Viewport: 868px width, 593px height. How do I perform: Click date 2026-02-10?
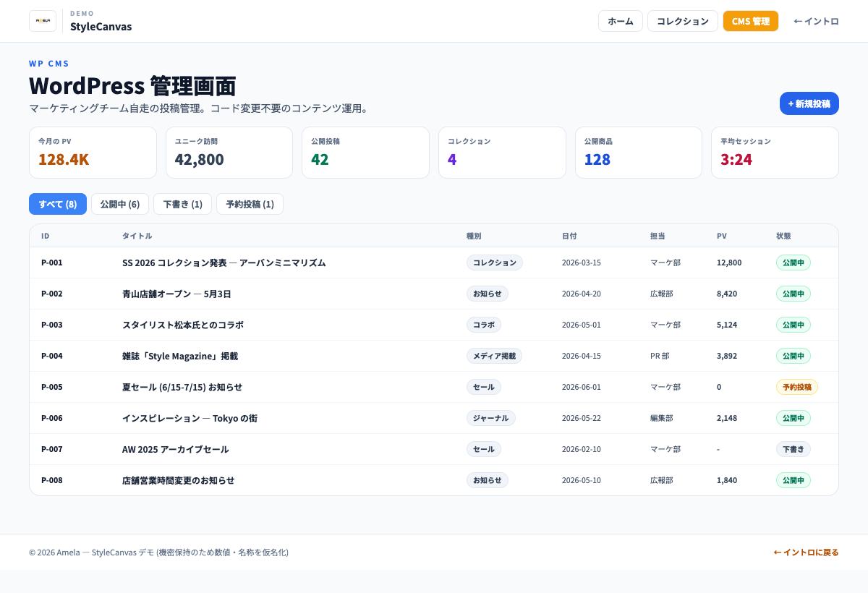pyautogui.click(x=582, y=449)
